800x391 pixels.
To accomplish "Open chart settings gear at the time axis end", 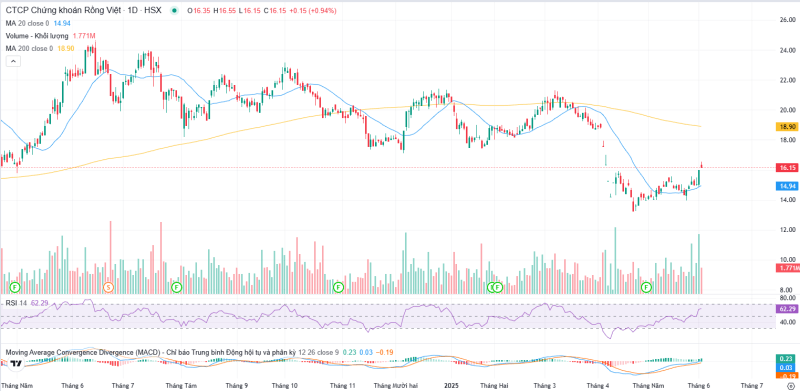I will point(791,386).
